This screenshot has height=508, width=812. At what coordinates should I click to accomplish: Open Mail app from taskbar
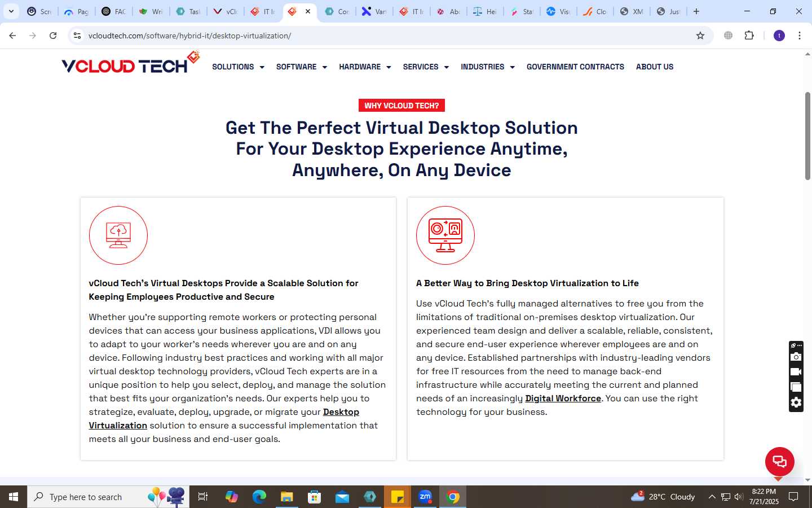tap(342, 497)
